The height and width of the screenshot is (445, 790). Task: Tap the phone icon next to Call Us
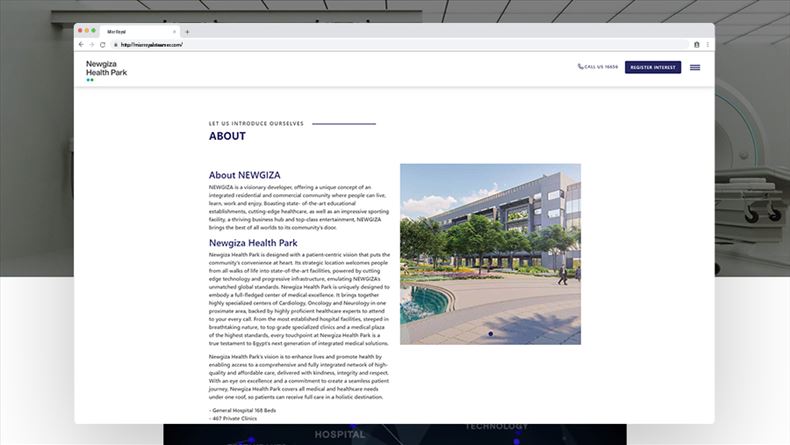pos(580,67)
